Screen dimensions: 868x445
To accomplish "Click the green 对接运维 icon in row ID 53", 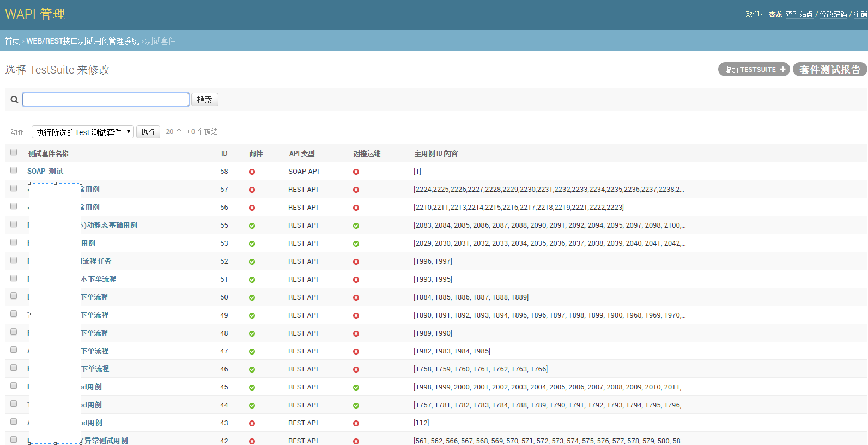I will pyautogui.click(x=356, y=243).
